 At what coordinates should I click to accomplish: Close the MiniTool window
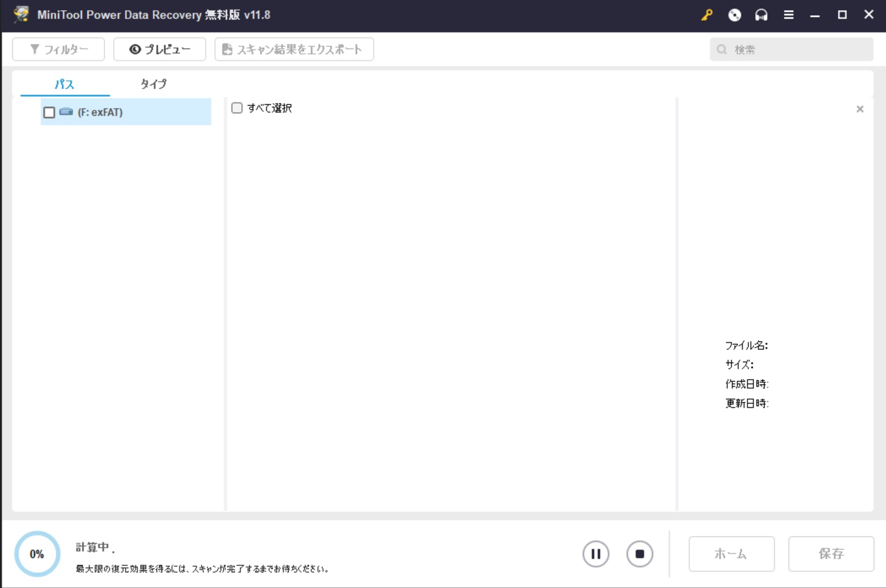click(869, 15)
